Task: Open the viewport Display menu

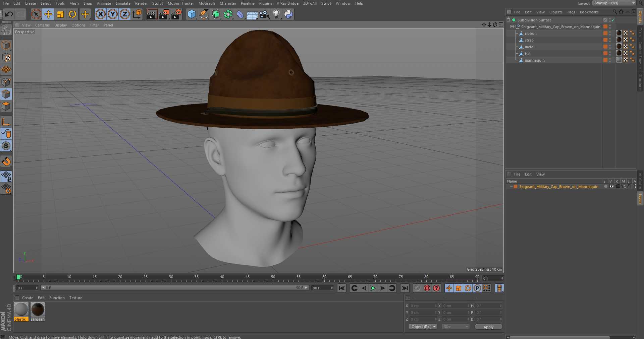Action: [60, 25]
